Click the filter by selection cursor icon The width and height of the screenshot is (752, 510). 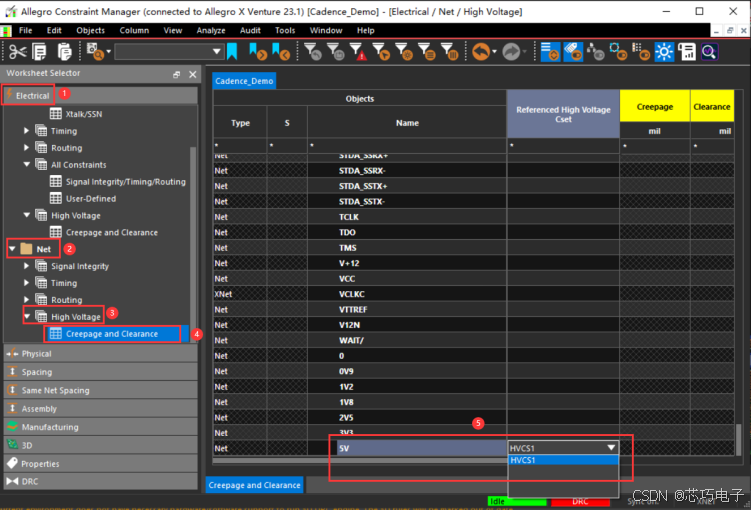(x=381, y=51)
